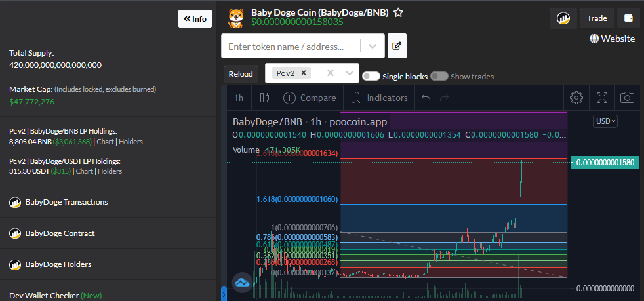This screenshot has height=301, width=644.
Task: Open BabyDoge/USDT LP Holders link
Action: [110, 171]
